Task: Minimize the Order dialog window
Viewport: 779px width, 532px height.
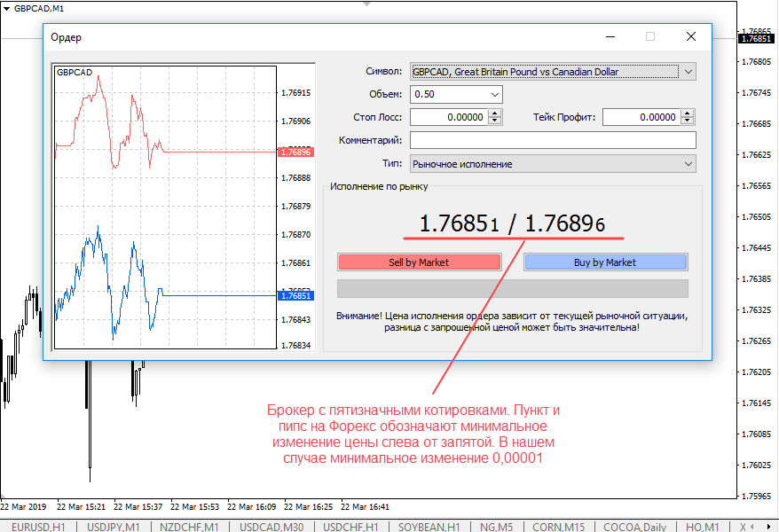Action: (610, 36)
